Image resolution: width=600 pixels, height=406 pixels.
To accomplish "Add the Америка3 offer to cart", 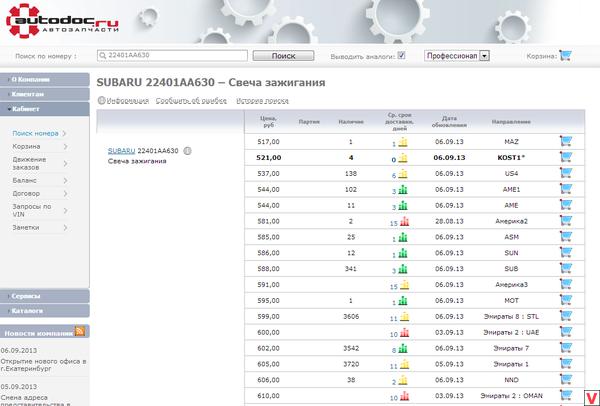I will pyautogui.click(x=566, y=284).
